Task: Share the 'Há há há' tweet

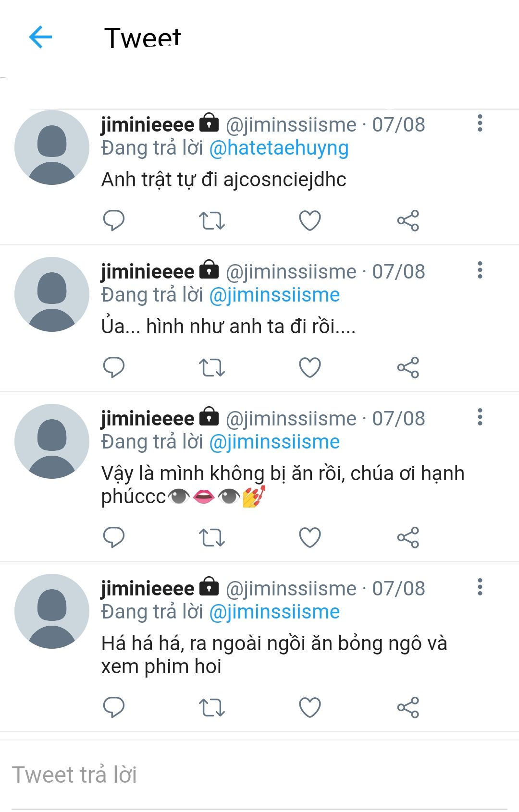Action: pyautogui.click(x=408, y=707)
